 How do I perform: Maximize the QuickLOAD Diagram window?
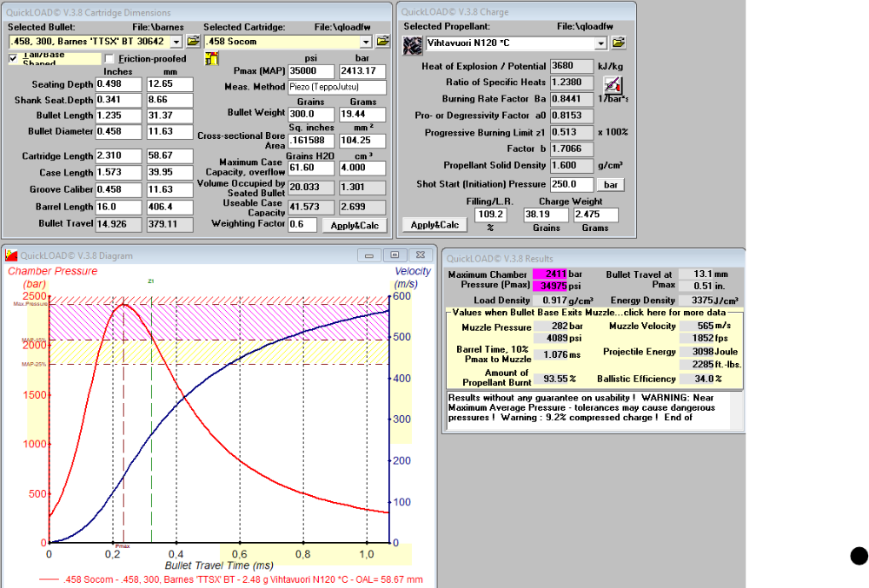pyautogui.click(x=395, y=254)
